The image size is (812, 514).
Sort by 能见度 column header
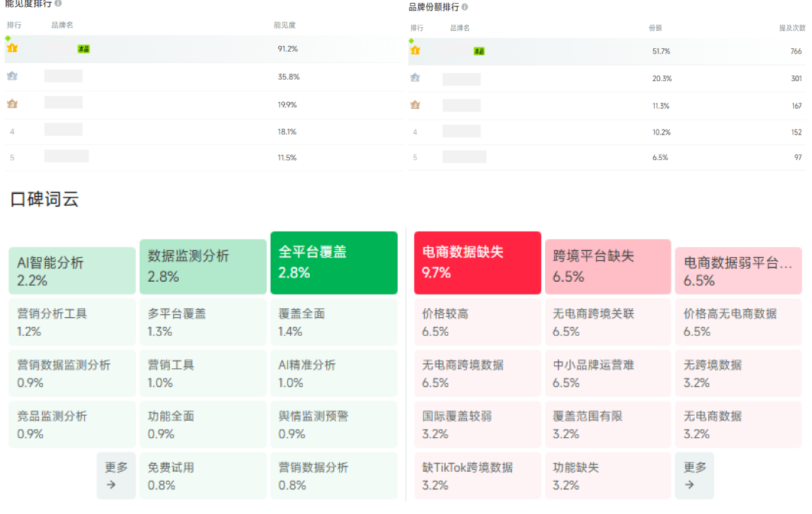coord(285,25)
